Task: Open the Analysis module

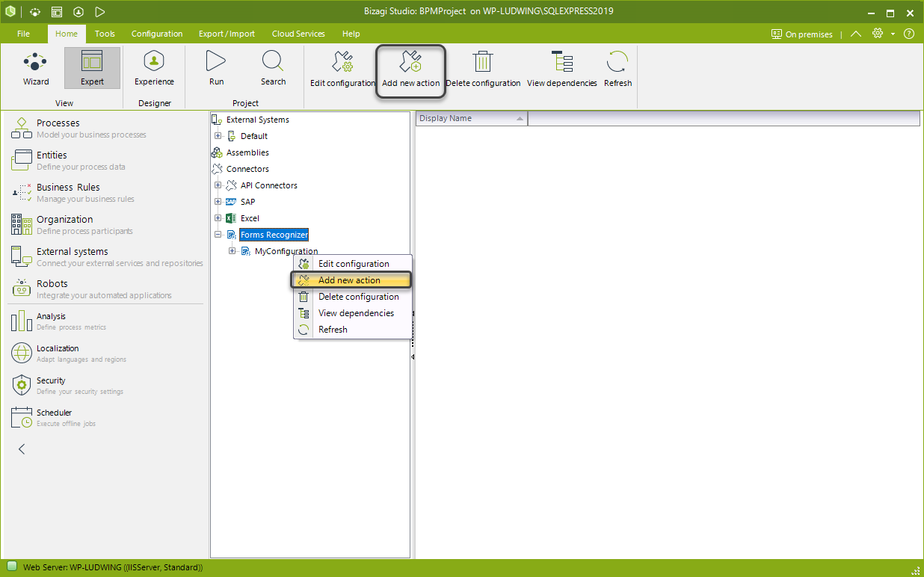Action: pos(108,321)
